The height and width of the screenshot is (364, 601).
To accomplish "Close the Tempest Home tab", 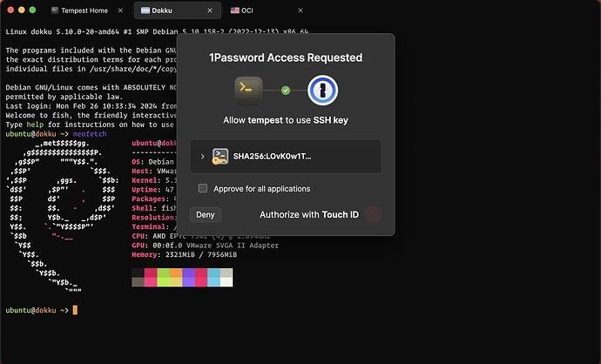I will pyautogui.click(x=120, y=10).
